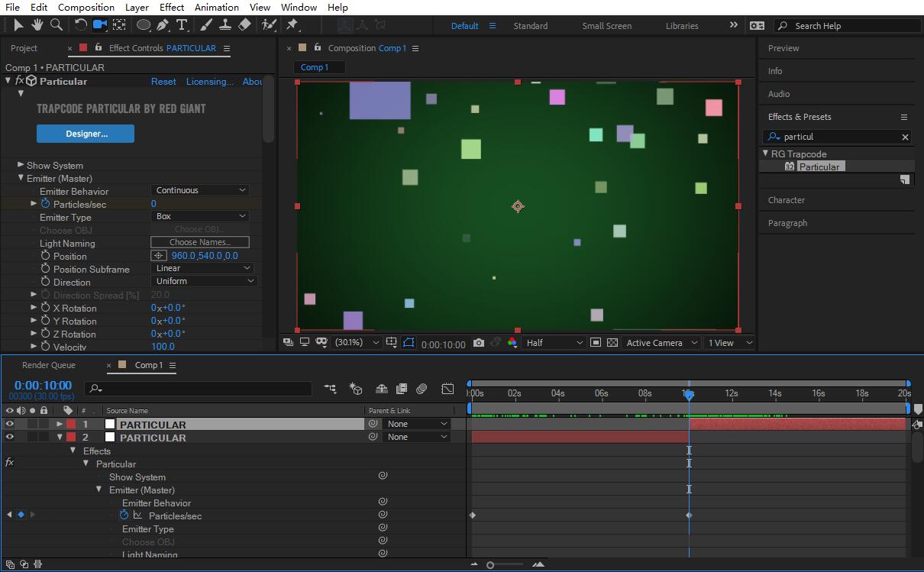Select the Brush tool
Viewport: 924px width, 572px height.
click(x=207, y=25)
